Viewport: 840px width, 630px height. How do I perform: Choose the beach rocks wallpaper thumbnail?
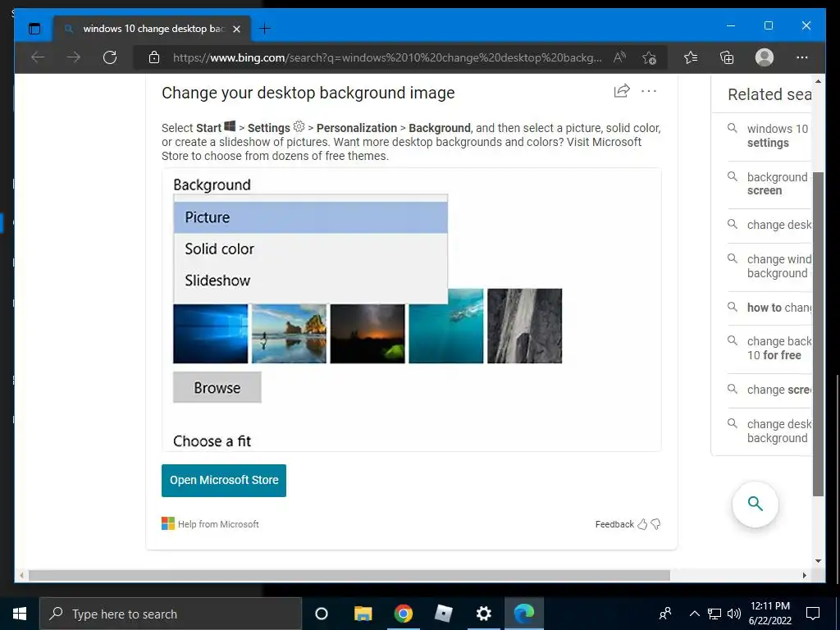pos(289,334)
